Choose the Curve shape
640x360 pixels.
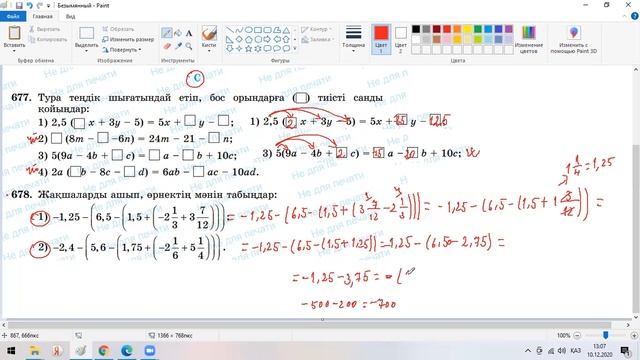point(239,30)
